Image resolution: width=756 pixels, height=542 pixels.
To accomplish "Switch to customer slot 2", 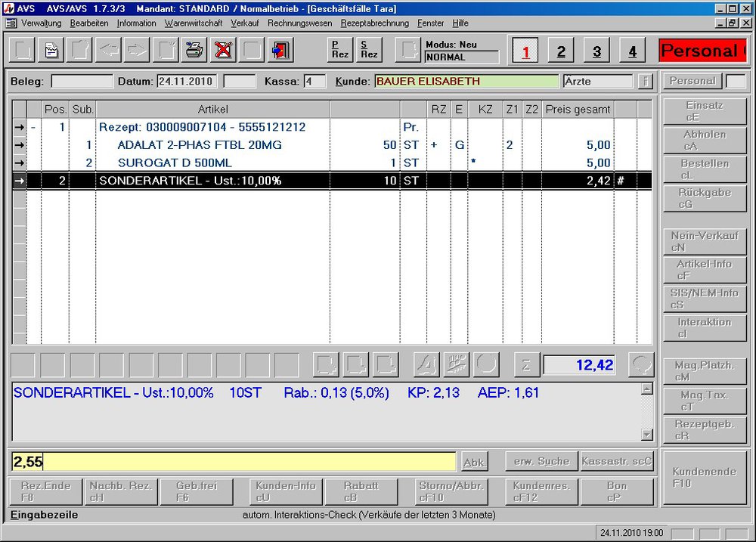I will click(560, 51).
